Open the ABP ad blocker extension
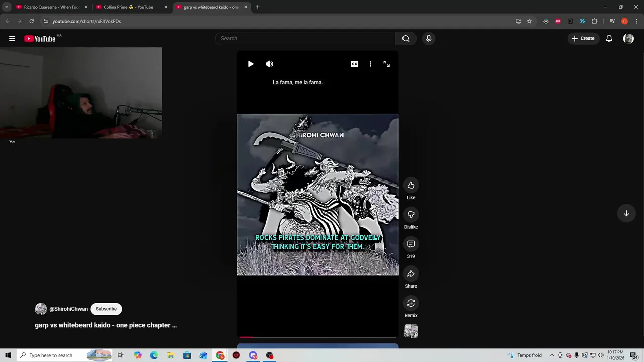 tap(558, 21)
